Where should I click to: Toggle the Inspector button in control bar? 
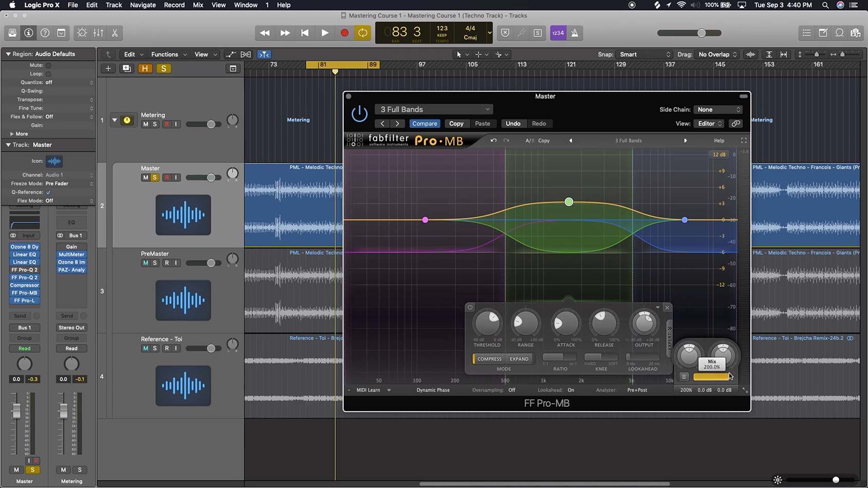[x=29, y=33]
